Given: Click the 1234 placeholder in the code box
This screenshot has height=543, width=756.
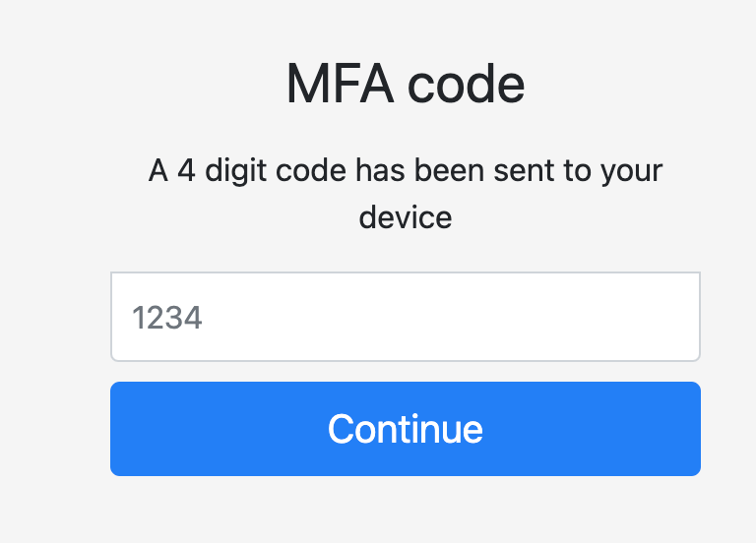Looking at the screenshot, I should click(166, 318).
